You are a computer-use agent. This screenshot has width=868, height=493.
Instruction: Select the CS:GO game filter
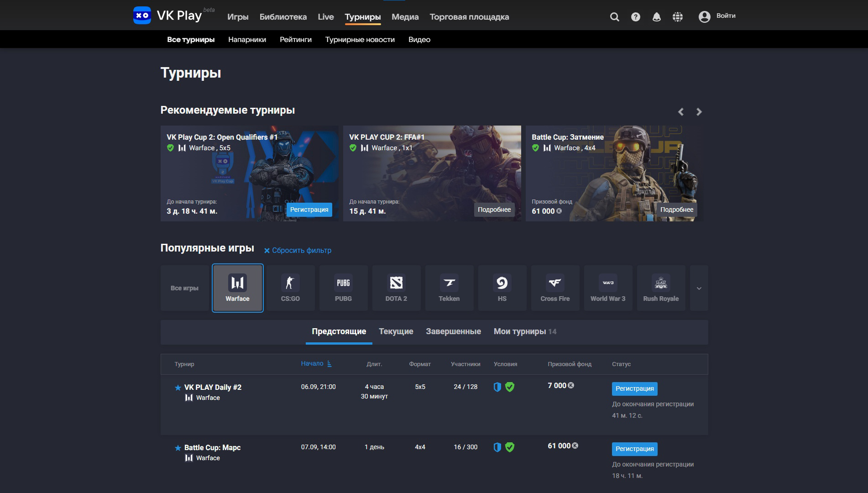[290, 288]
